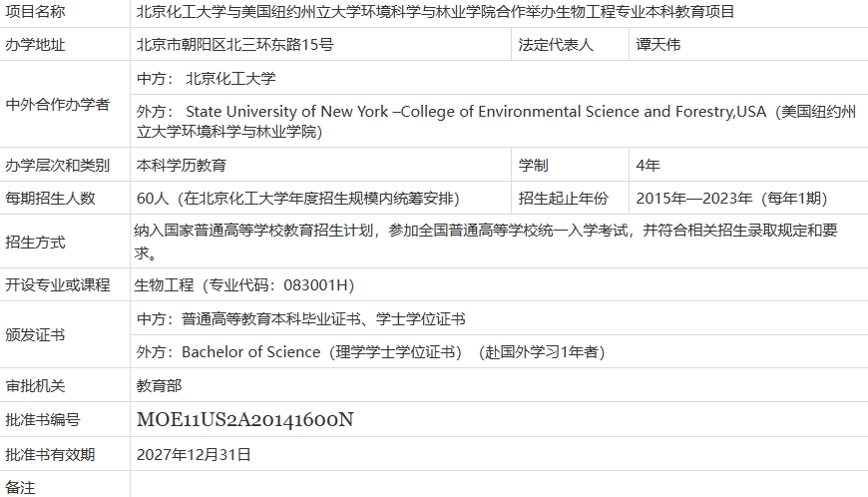Click the validity date 2027年12月31日
Image resolution: width=868 pixels, height=497 pixels.
194,454
